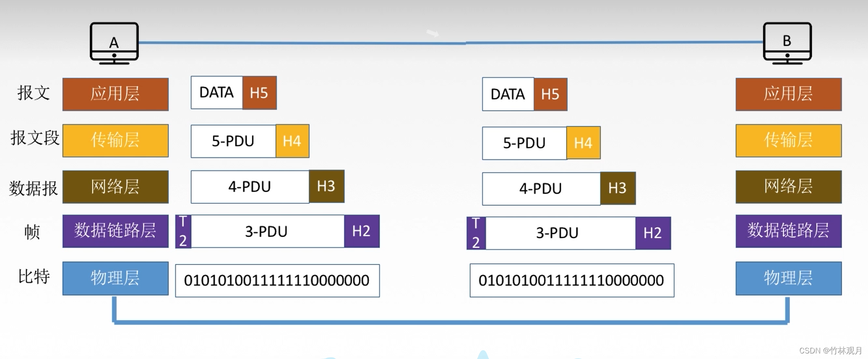This screenshot has height=359, width=868.
Task: Select the H4 header on host B's side
Action: point(584,143)
